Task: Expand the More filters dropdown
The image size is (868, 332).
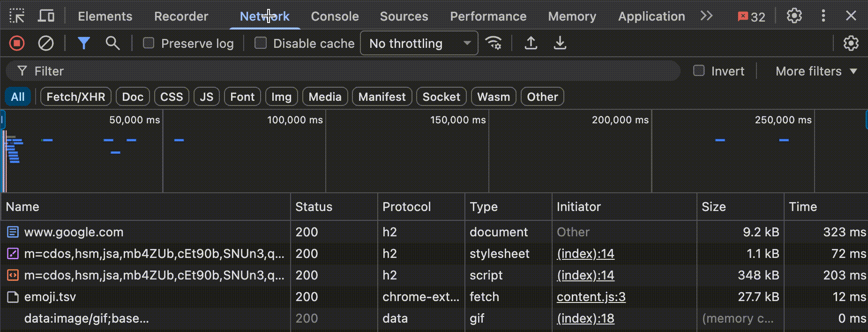Action: pyautogui.click(x=816, y=71)
